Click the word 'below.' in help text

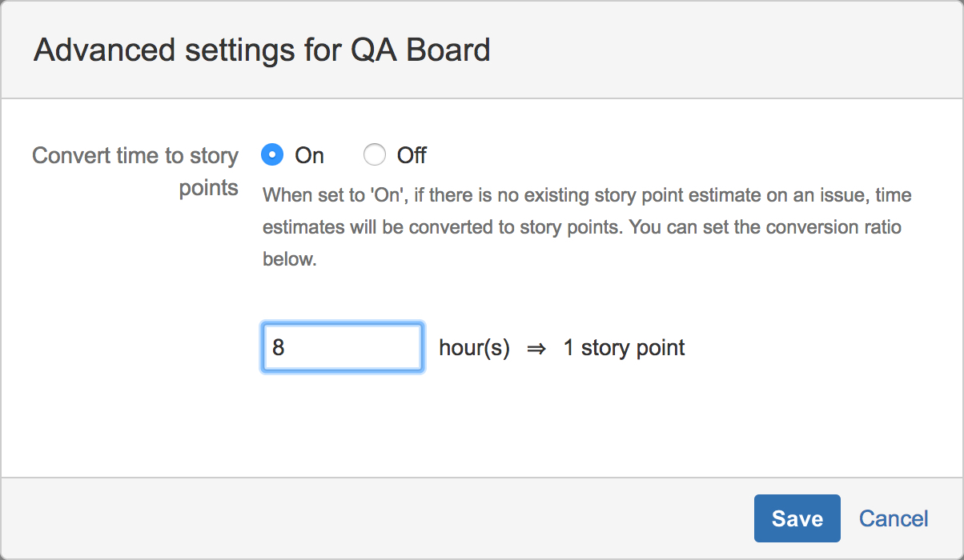point(290,259)
